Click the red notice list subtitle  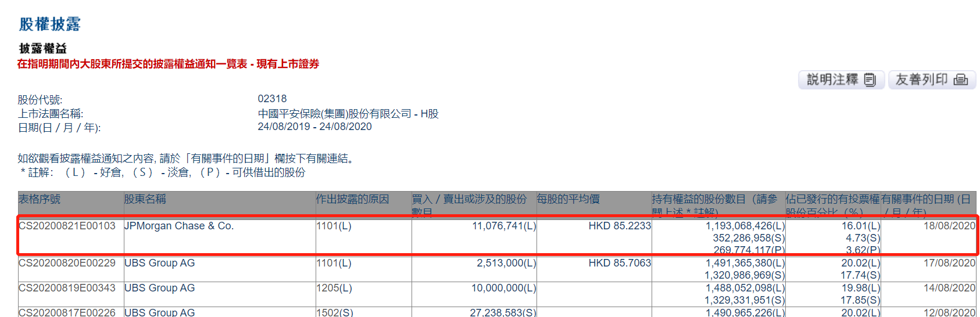click(168, 64)
